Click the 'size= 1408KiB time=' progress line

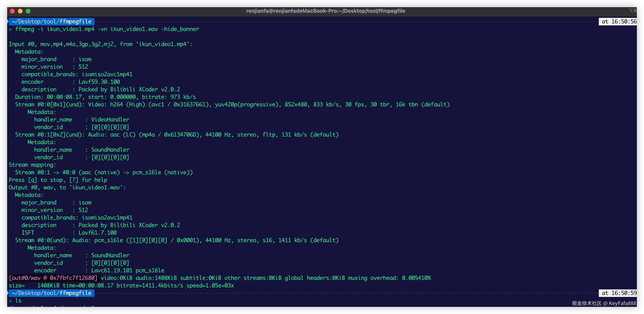[121, 285]
